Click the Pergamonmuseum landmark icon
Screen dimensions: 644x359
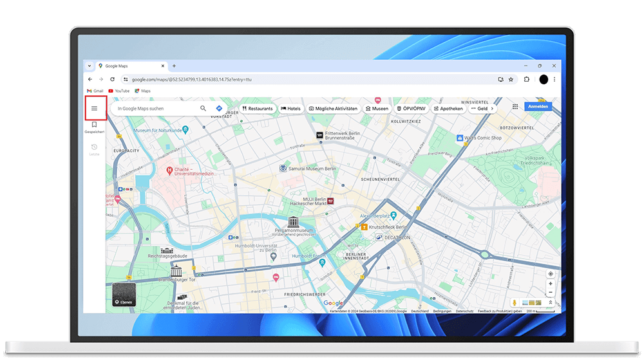tap(293, 222)
